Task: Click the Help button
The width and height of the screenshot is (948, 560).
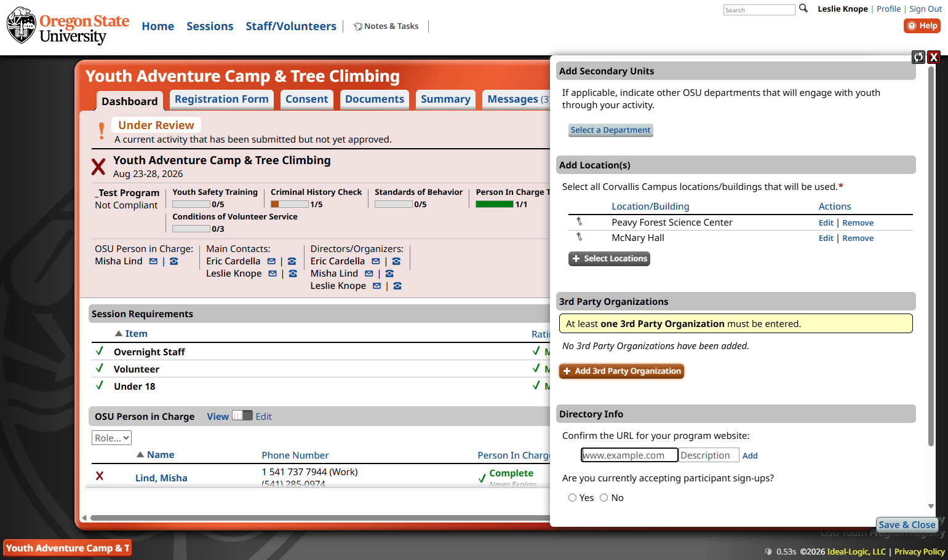Action: (922, 26)
